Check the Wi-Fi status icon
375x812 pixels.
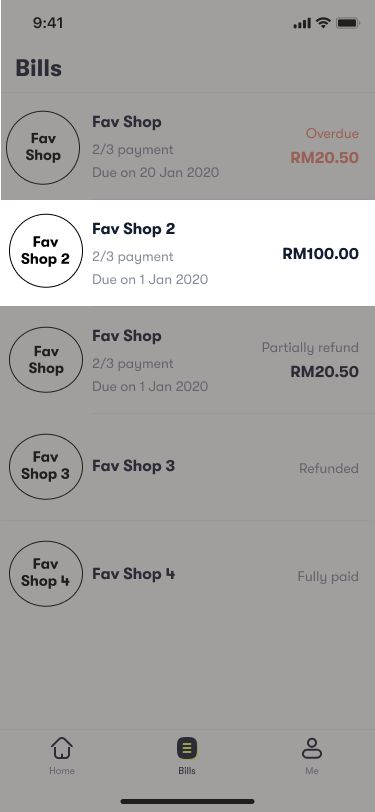[323, 23]
